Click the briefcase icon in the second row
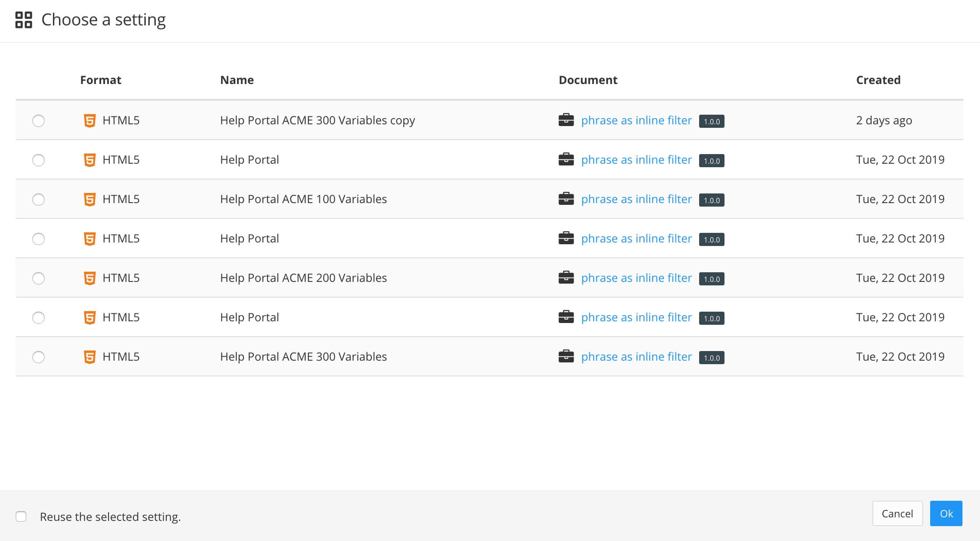This screenshot has height=541, width=980. (x=567, y=159)
